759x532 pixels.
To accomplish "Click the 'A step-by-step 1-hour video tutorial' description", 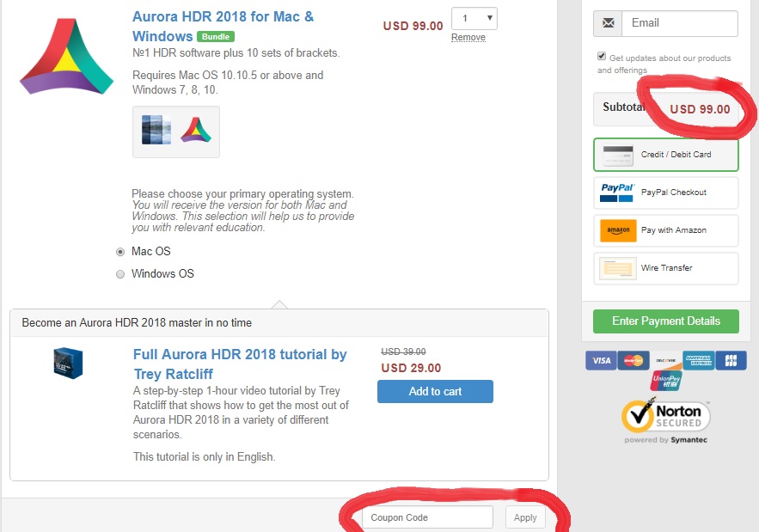I will coord(241,413).
